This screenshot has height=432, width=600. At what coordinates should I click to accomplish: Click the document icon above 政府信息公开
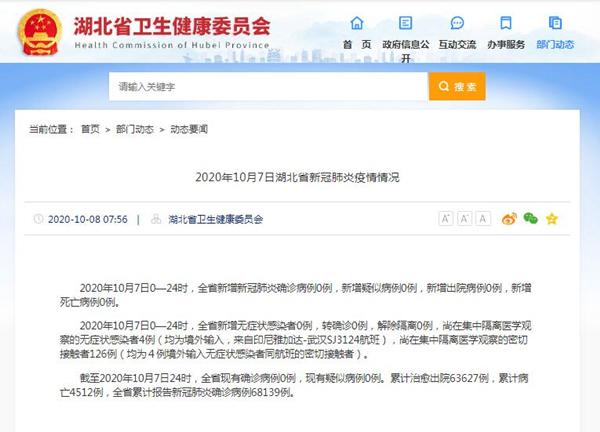pos(405,23)
